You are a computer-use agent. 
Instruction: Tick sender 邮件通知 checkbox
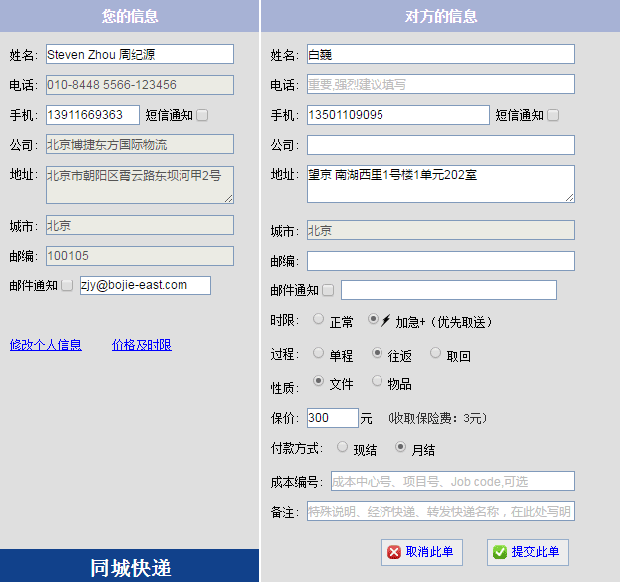tap(67, 285)
